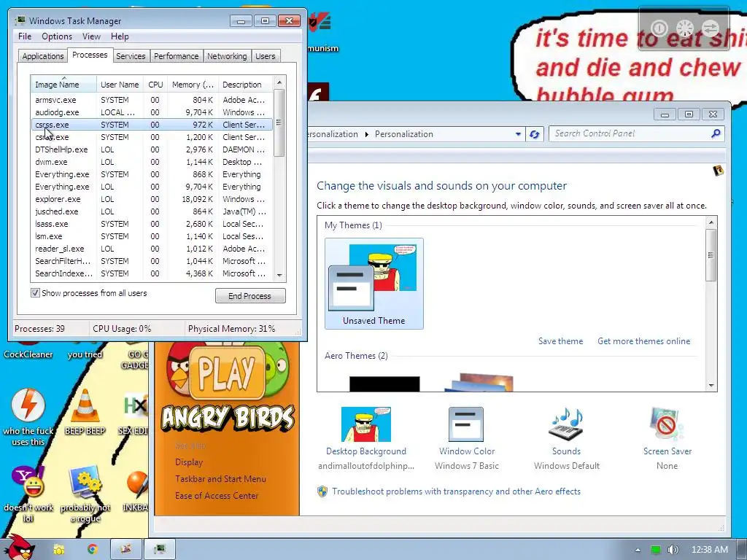The image size is (747, 560).
Task: Click the help icon in Personalization window
Action: click(719, 170)
